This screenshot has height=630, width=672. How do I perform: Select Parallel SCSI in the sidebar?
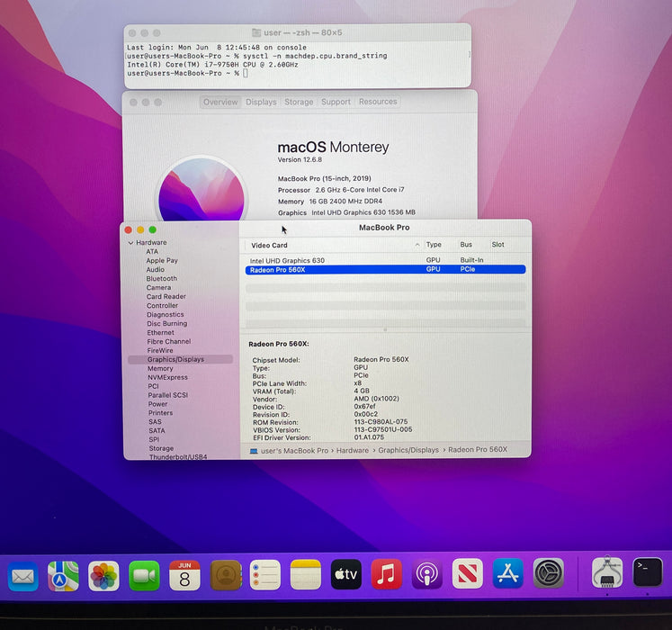pyautogui.click(x=168, y=395)
